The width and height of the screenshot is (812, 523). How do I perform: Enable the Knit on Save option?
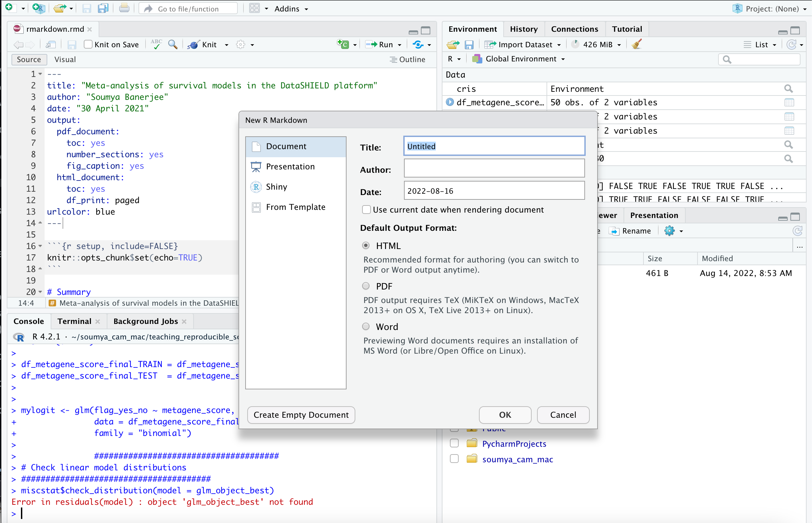pos(88,44)
